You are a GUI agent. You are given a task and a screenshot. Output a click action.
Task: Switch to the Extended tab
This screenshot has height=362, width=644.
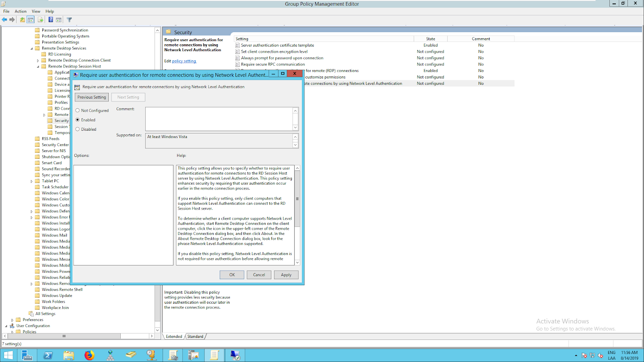point(174,337)
